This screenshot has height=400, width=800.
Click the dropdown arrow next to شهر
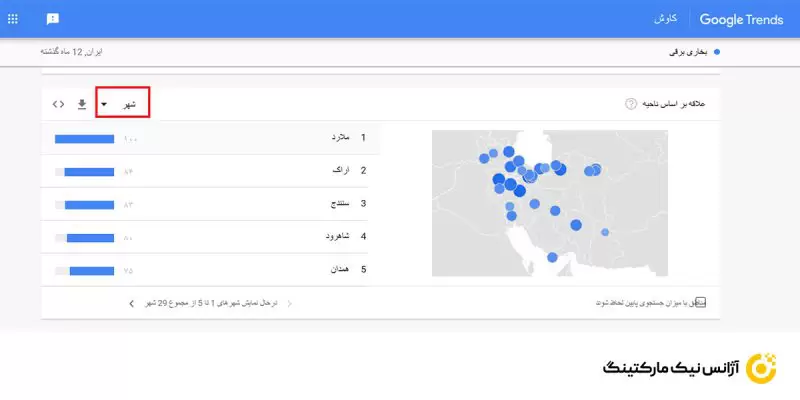(104, 104)
